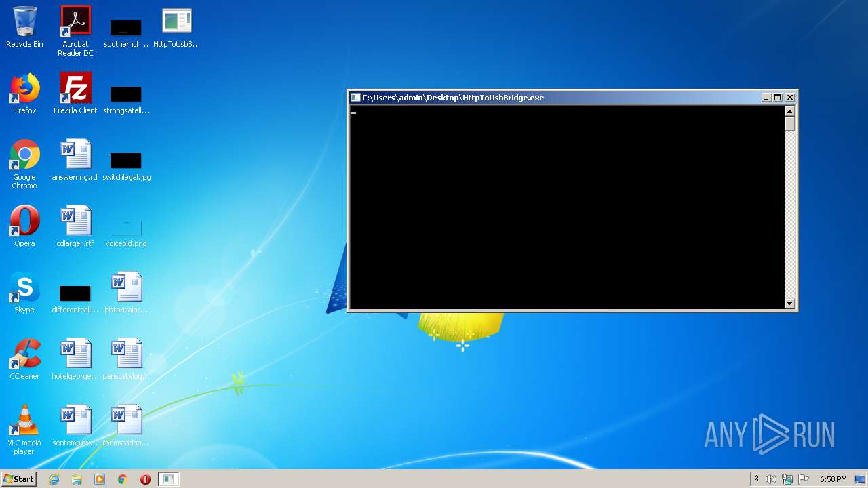Open the volume control in tray

tap(771, 479)
